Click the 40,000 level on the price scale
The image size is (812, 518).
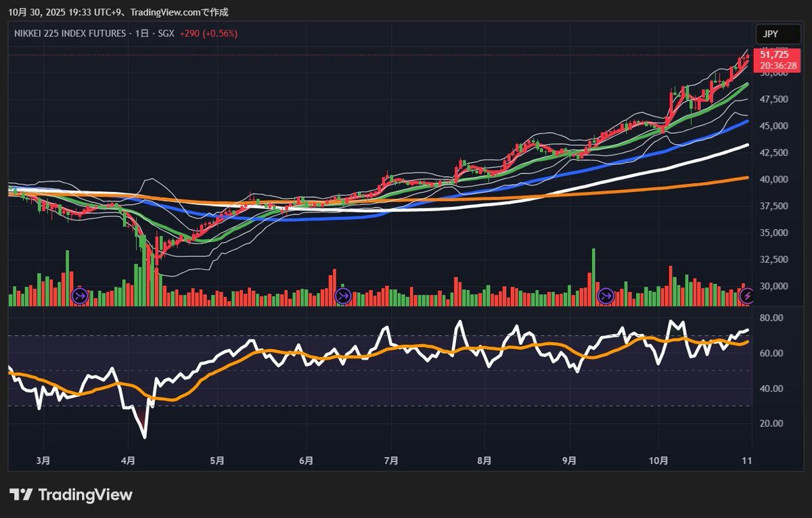click(x=773, y=180)
